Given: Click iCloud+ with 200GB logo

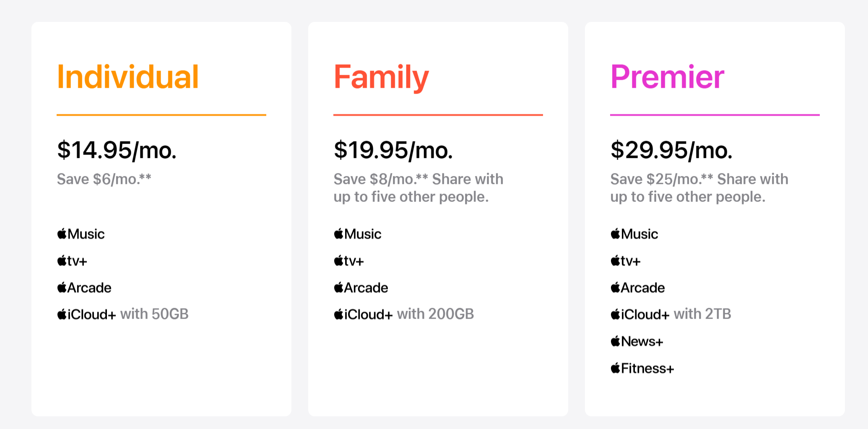Looking at the screenshot, I should point(363,314).
